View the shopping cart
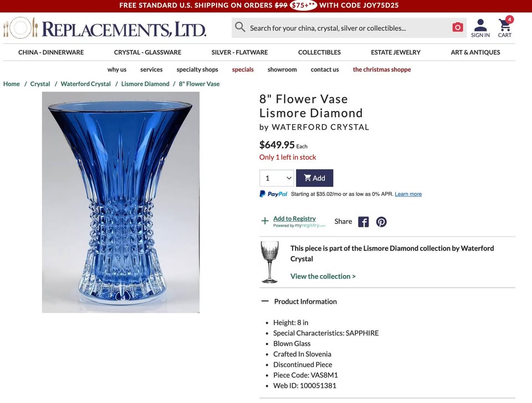 [x=505, y=27]
